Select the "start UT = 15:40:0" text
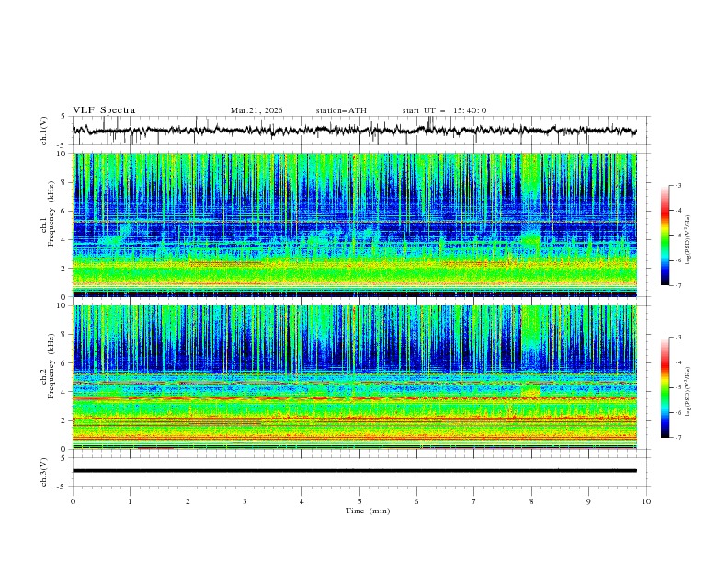The width and height of the screenshot is (728, 563). (x=444, y=110)
